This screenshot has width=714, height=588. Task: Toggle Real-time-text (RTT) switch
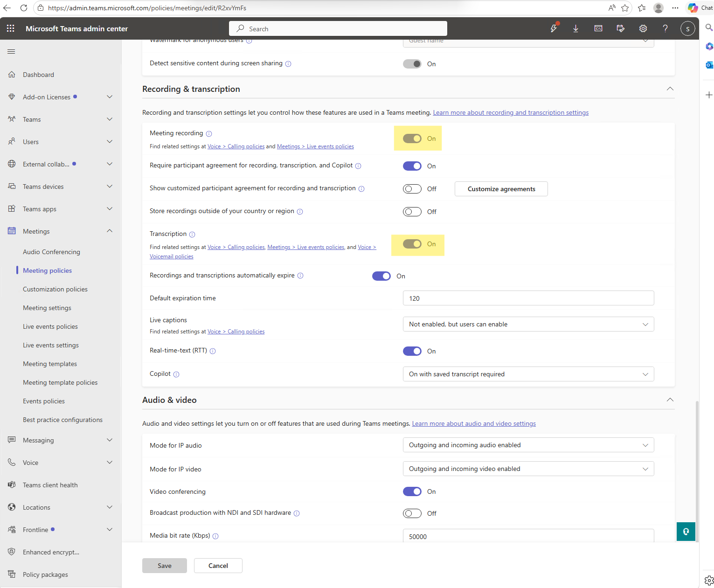pos(412,351)
